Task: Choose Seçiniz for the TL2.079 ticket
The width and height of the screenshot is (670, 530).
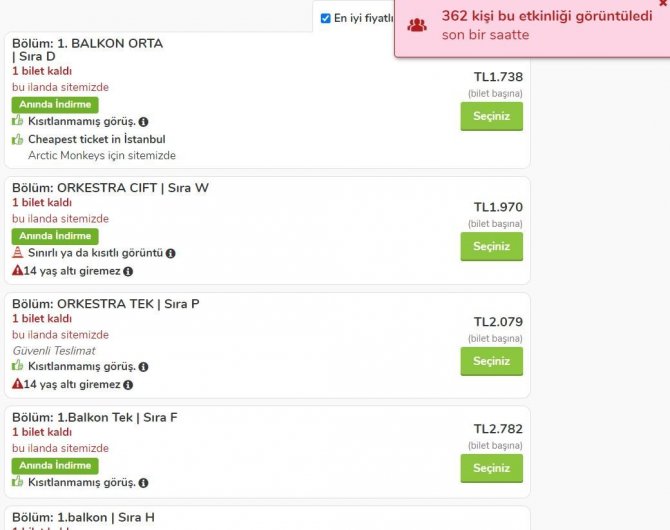Action: 491,361
